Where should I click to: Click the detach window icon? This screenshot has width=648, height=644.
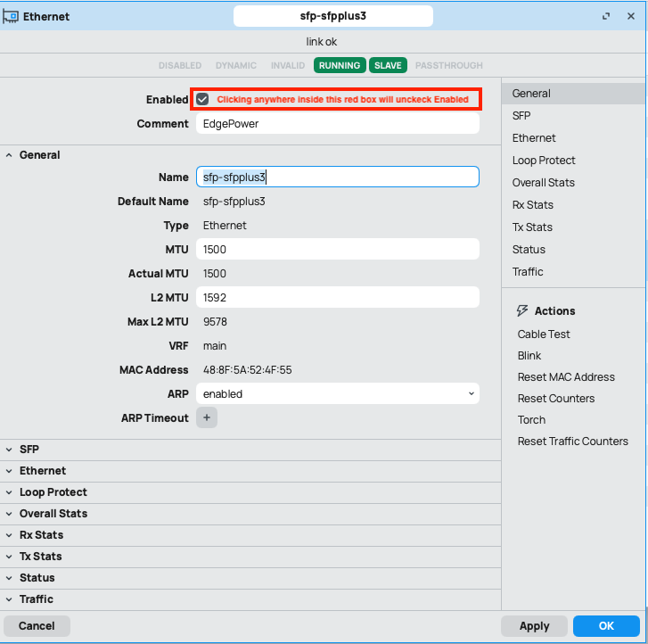coord(606,16)
